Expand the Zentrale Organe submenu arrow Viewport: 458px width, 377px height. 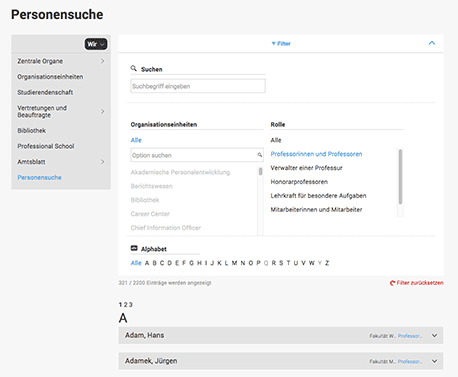[103, 61]
